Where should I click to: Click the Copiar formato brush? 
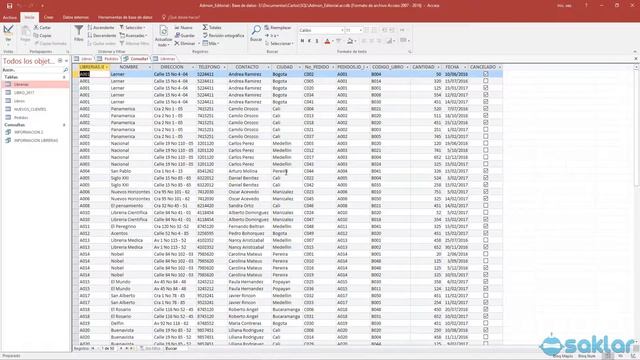(50, 43)
